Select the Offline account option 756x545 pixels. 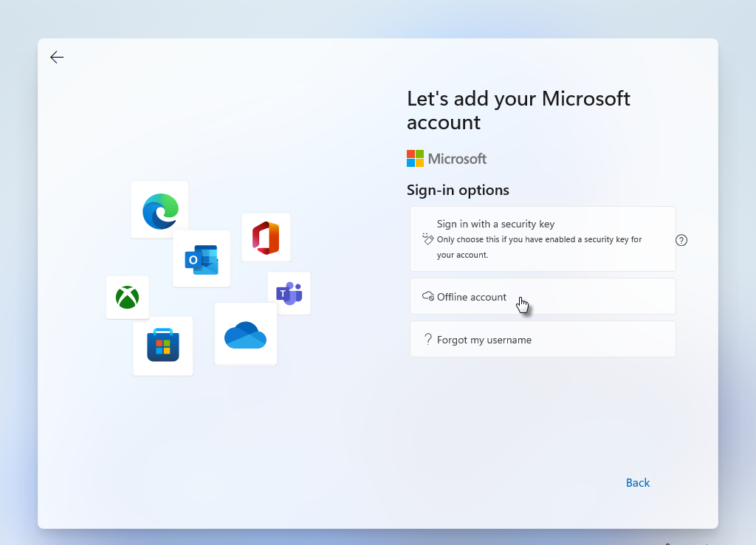[x=543, y=296]
